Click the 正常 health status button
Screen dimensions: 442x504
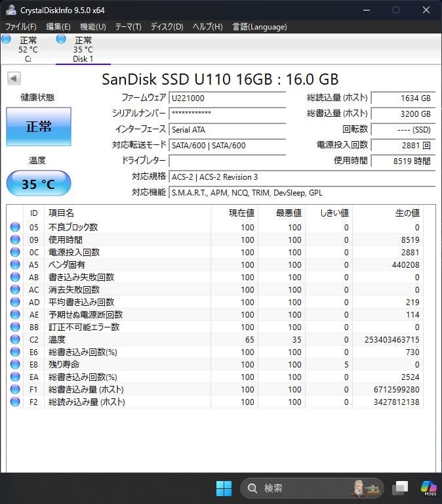click(39, 127)
